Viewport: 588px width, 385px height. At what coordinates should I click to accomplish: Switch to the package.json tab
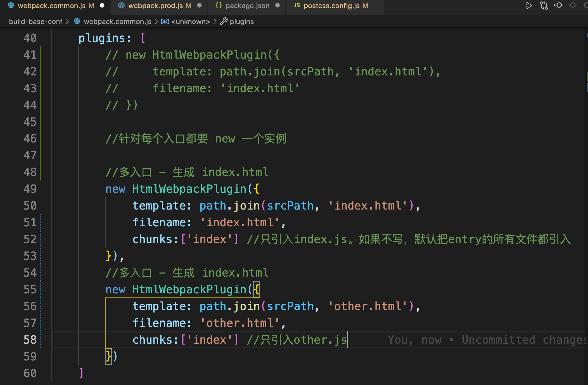tap(247, 5)
